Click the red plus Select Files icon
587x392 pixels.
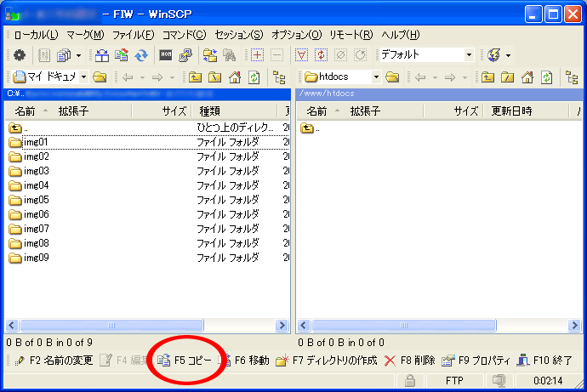coord(257,55)
